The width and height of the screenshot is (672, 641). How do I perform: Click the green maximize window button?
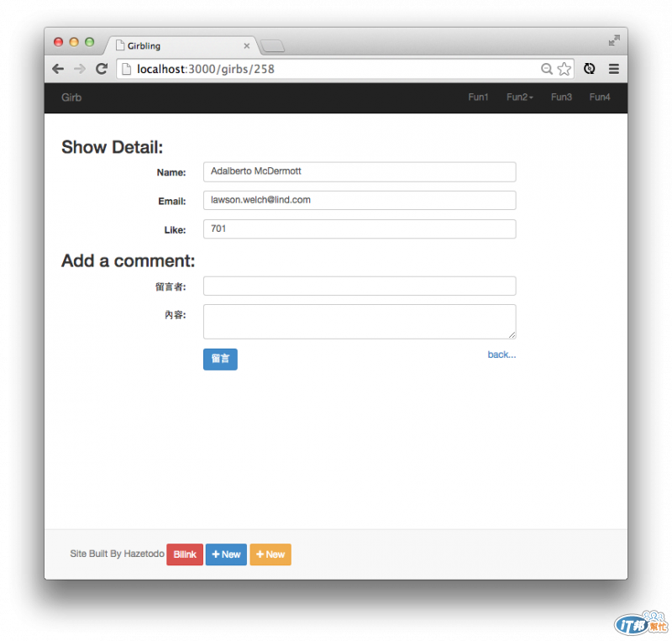(x=89, y=42)
